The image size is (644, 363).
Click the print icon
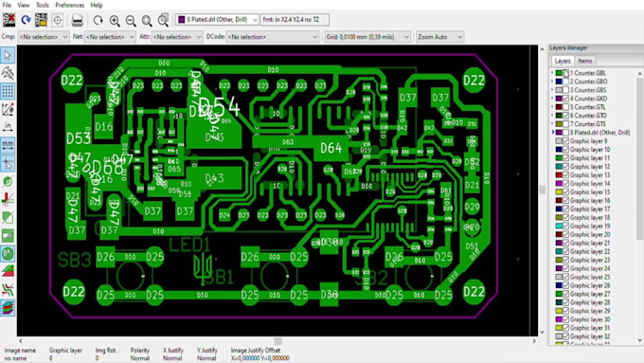coord(77,20)
